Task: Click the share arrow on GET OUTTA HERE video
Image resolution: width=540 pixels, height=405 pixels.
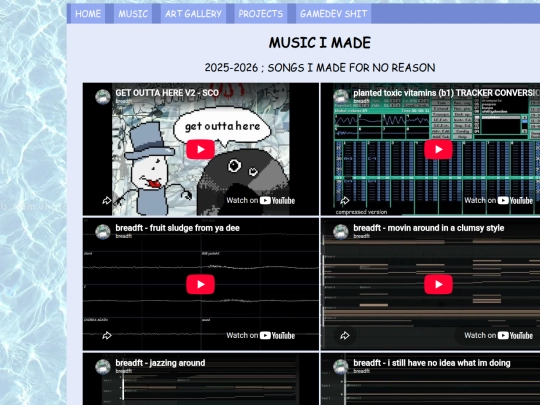Action: [107, 200]
